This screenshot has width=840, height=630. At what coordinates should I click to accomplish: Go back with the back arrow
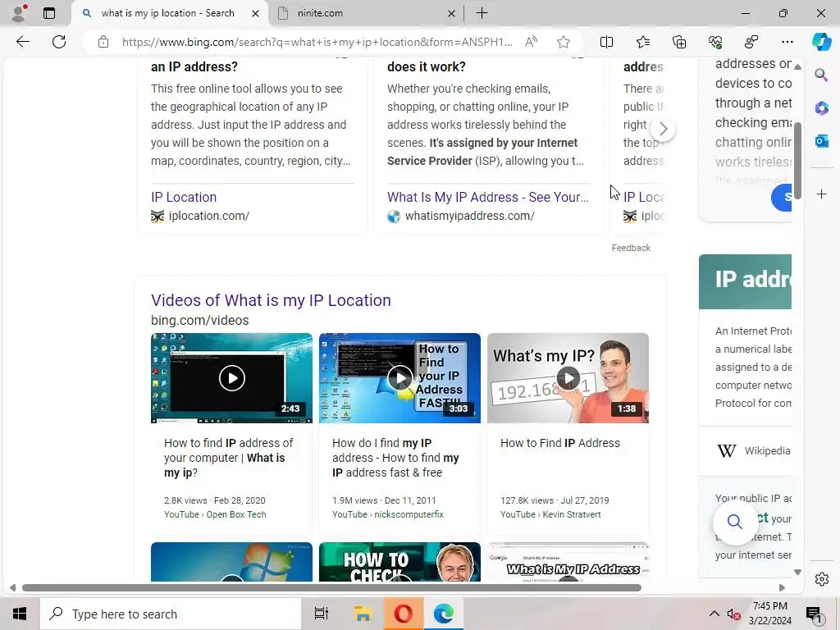coord(23,42)
